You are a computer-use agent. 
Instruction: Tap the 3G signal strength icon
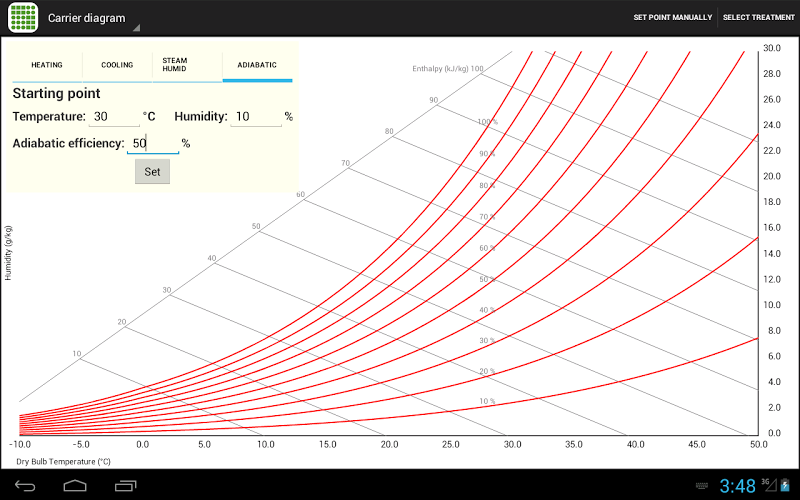coord(769,485)
